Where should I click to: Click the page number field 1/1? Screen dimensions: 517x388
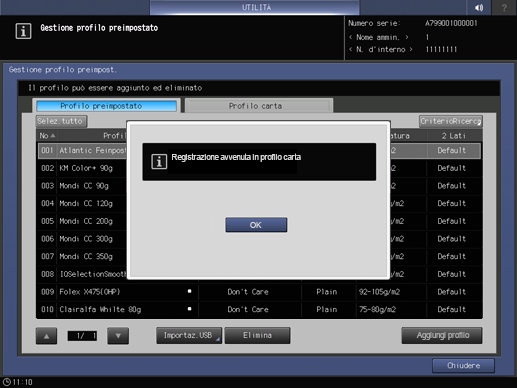pos(82,336)
